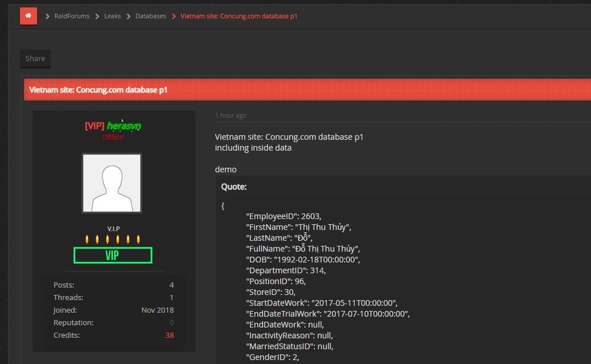Click the V.I.P rank label above the trophies

[x=112, y=228]
